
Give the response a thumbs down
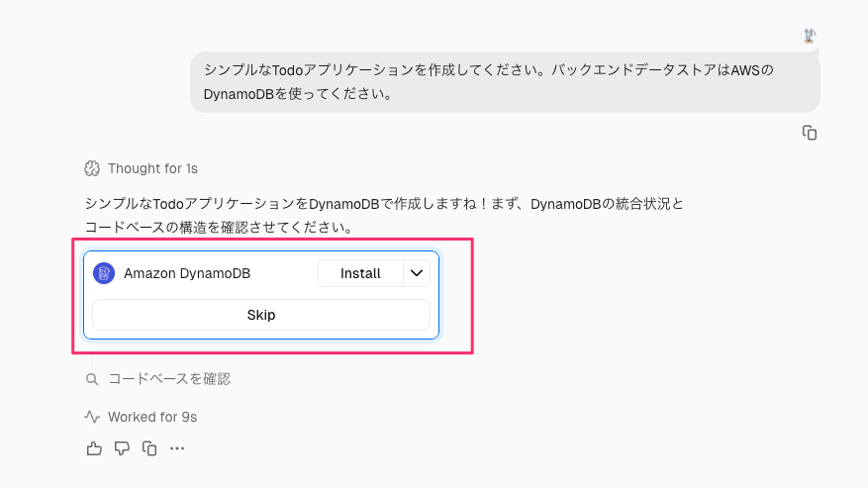tap(122, 448)
